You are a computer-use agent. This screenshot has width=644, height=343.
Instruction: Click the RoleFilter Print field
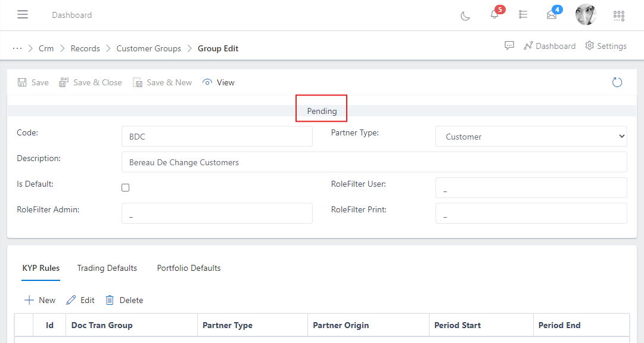531,213
